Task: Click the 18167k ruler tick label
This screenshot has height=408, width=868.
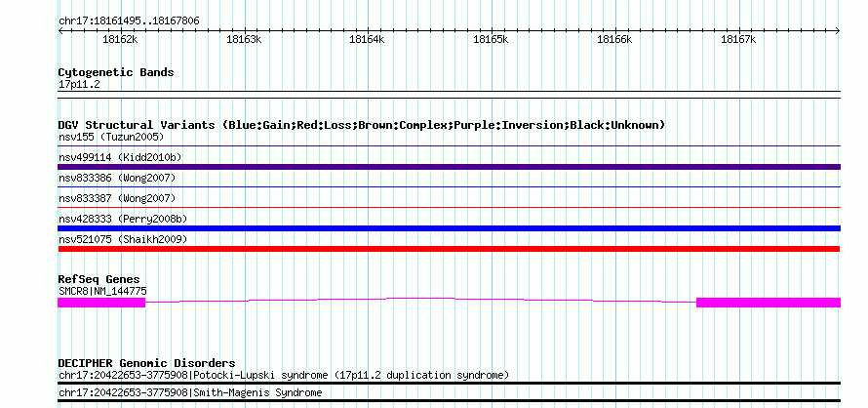Action: coord(738,39)
